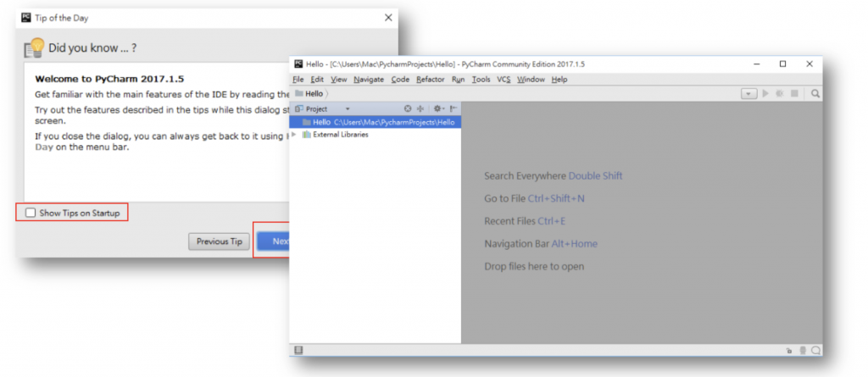The width and height of the screenshot is (868, 377).
Task: Click PyCharm logo icon in Tip of the Day title
Action: point(26,18)
